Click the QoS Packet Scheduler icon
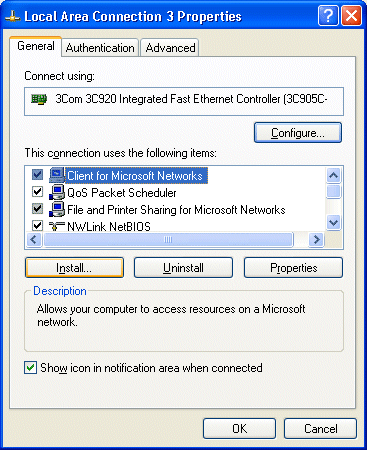 (57, 192)
